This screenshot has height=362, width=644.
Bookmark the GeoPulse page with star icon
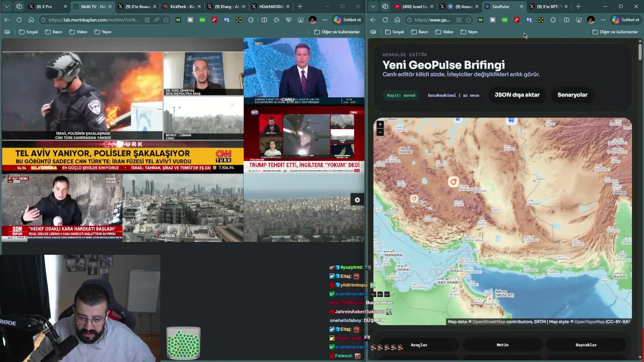tap(468, 20)
